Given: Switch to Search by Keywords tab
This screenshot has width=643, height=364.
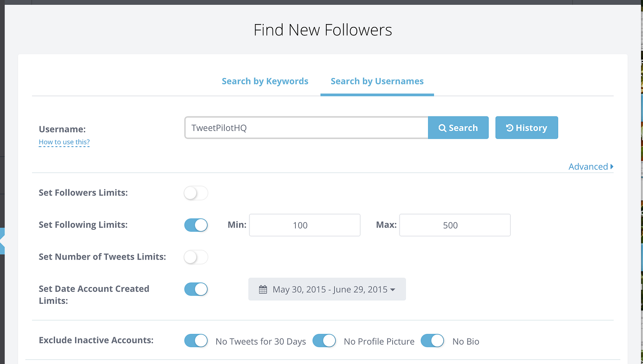Looking at the screenshot, I should click(x=265, y=81).
